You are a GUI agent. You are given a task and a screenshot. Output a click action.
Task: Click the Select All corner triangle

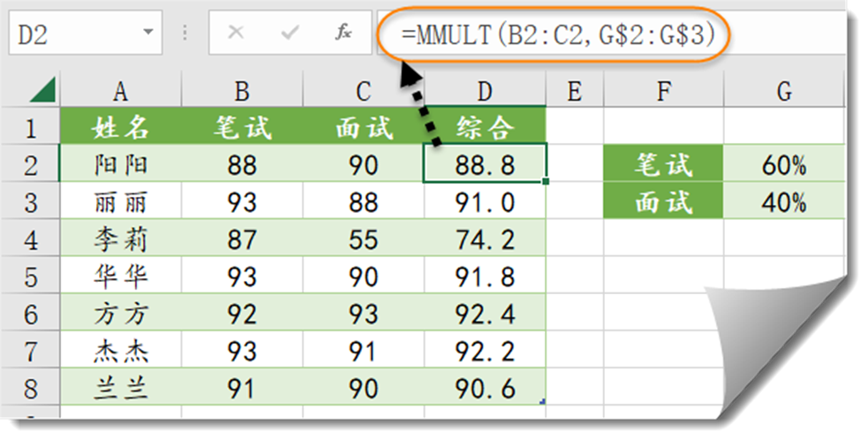[x=43, y=90]
